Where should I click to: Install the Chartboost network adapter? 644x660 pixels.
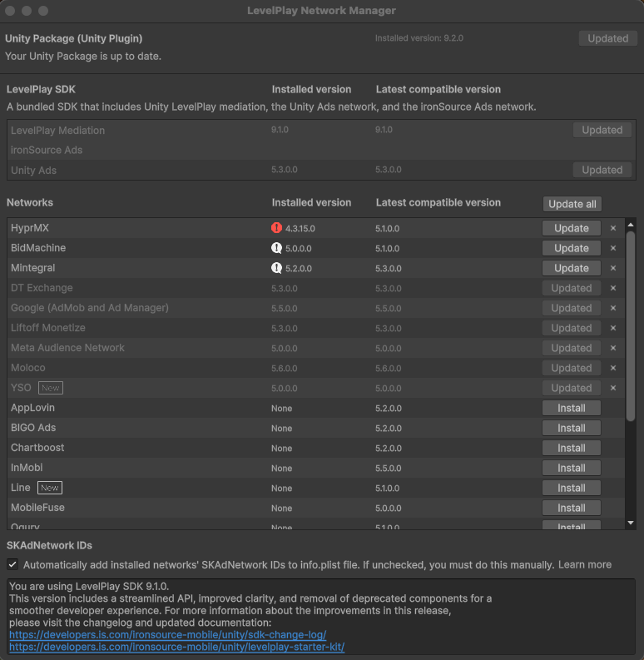pos(571,448)
